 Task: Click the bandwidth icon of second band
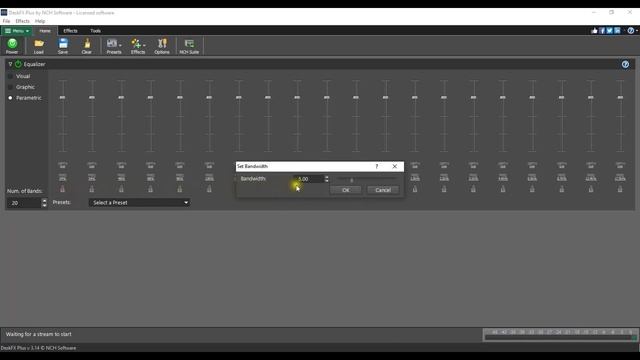[x=92, y=189]
